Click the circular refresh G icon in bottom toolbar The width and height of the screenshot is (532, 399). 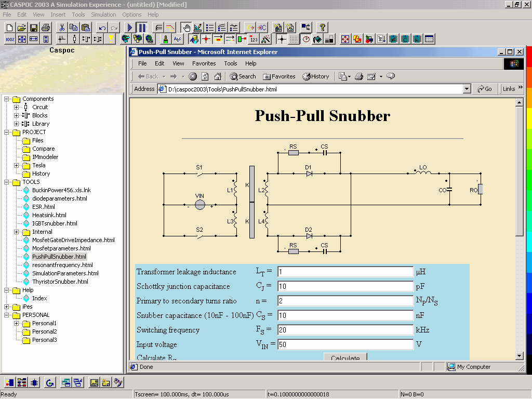tap(50, 383)
